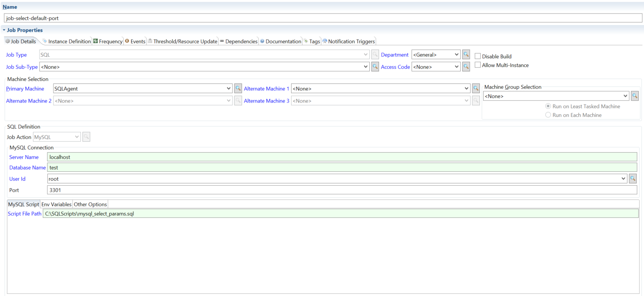
Task: Click the Script File Path link label
Action: (25, 213)
